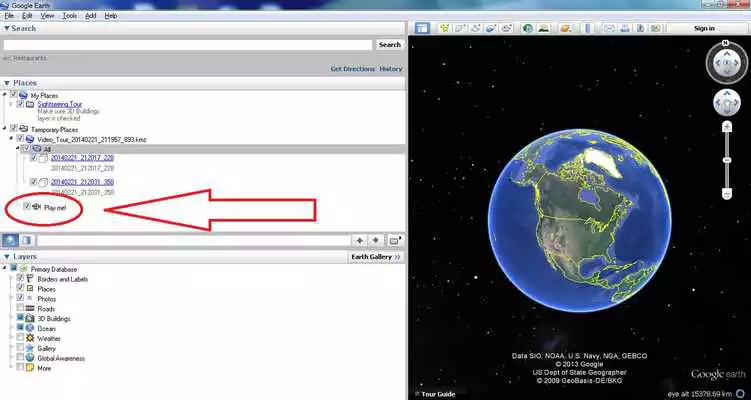Expand the Weather layer node
This screenshot has height=400, width=751.
tap(11, 338)
